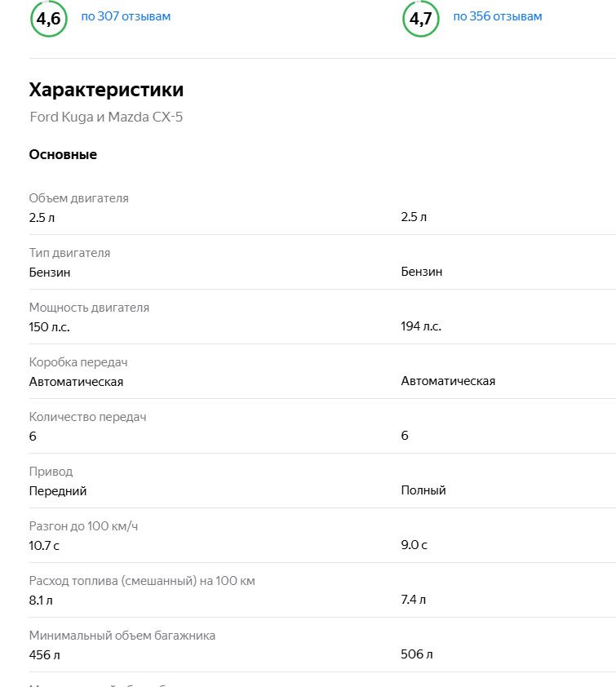Image resolution: width=616 pixels, height=687 pixels.
Task: Open reviews link «по 356 отзывам»
Action: click(x=498, y=15)
